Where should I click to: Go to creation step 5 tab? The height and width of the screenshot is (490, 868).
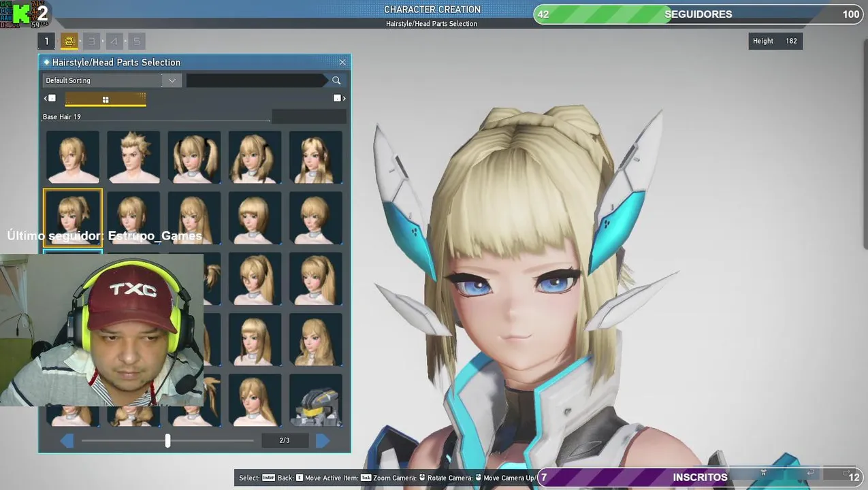point(136,42)
